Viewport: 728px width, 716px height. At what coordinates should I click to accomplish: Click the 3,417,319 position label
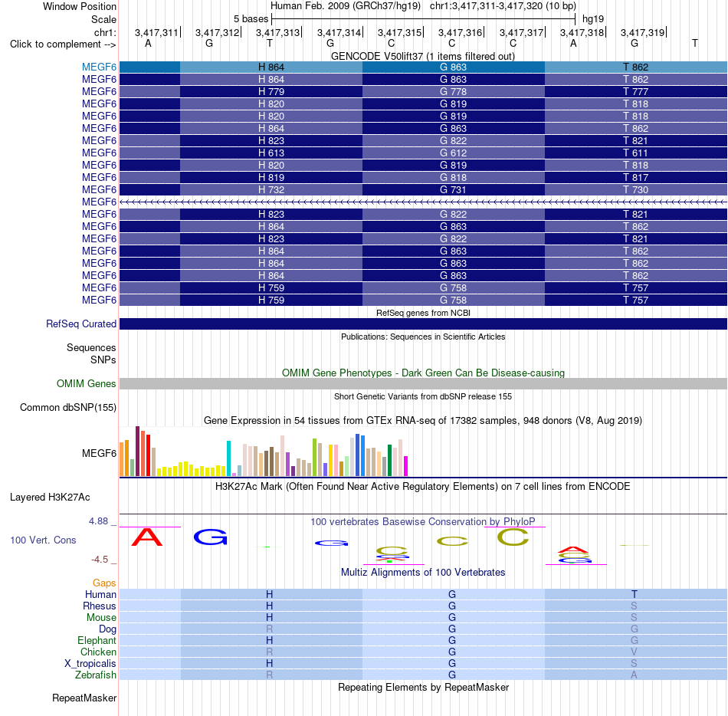pyautogui.click(x=643, y=32)
